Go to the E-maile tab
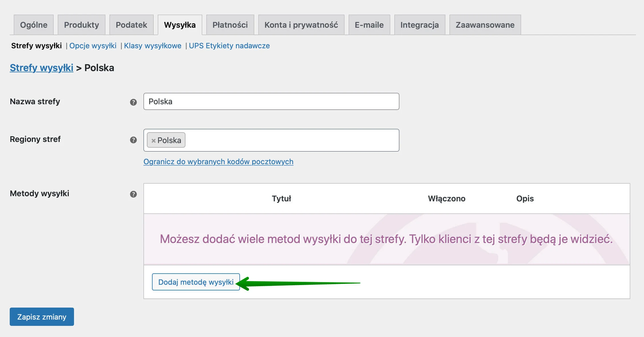Screen dimensions: 644x337 (x=369, y=25)
